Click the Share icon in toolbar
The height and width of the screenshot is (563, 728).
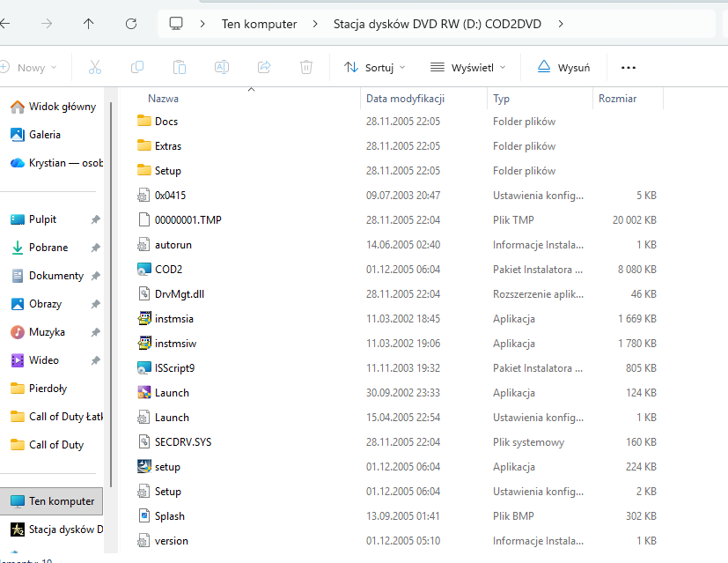[264, 67]
